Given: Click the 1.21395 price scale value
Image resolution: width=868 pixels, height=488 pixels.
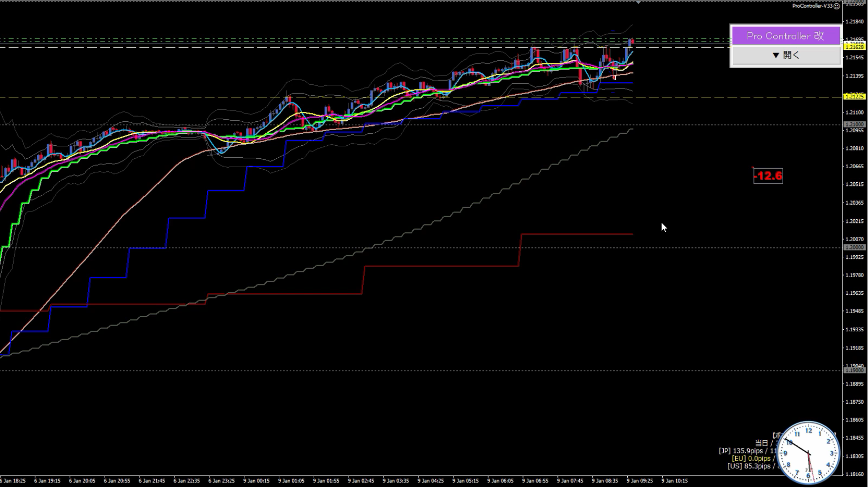Looking at the screenshot, I should pos(855,76).
